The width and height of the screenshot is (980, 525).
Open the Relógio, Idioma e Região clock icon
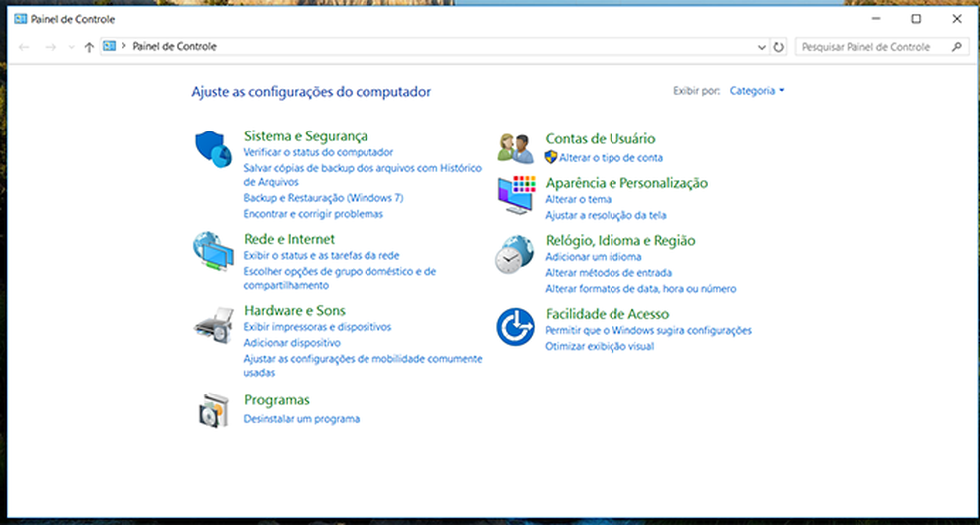pyautogui.click(x=514, y=254)
